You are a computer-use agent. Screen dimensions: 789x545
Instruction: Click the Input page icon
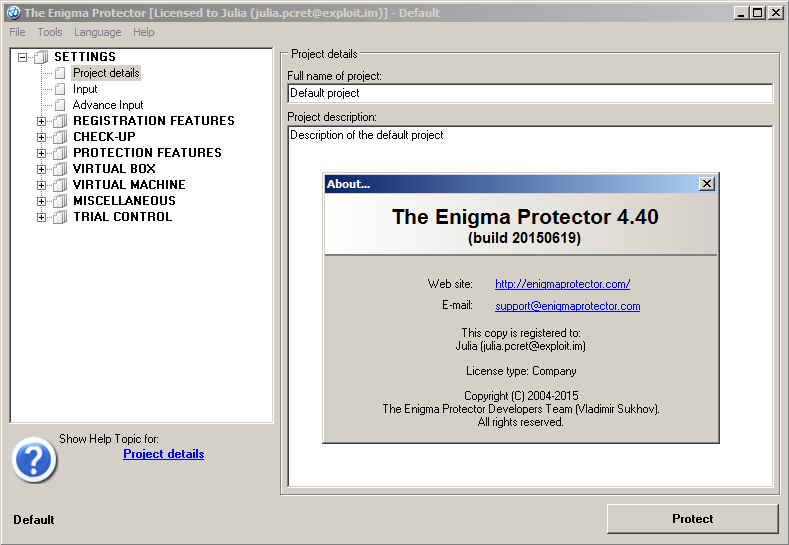[60, 89]
